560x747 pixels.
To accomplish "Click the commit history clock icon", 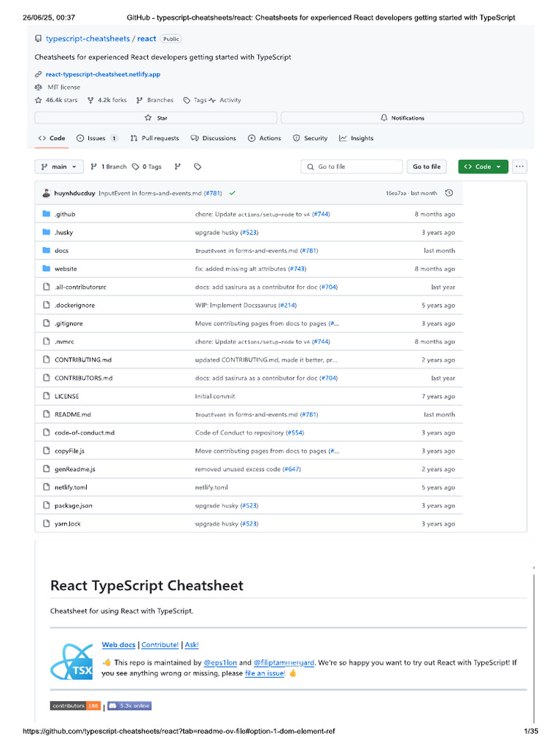I will [449, 193].
